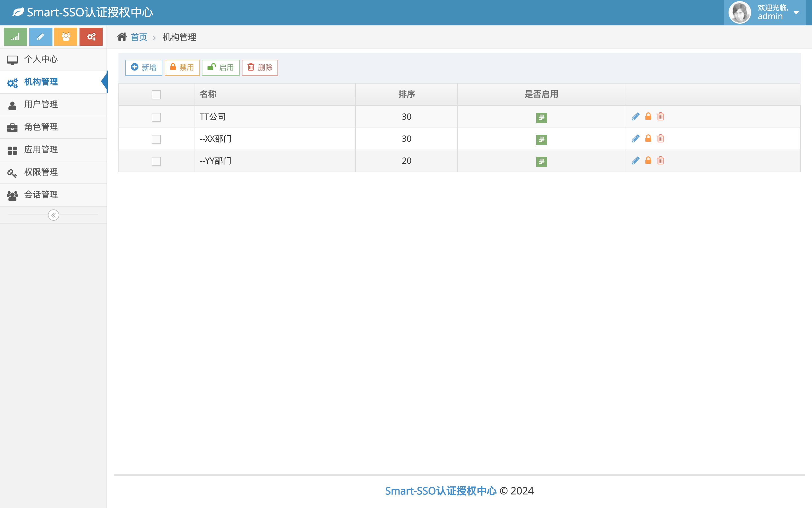
Task: Click the 新增 add button
Action: (144, 67)
